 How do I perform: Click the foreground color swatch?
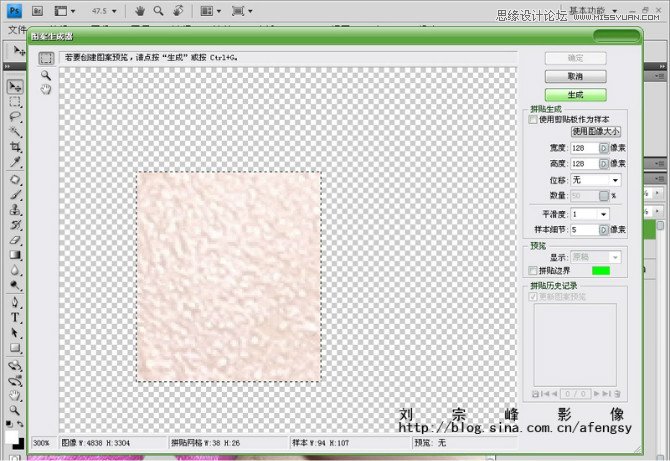[x=12, y=437]
